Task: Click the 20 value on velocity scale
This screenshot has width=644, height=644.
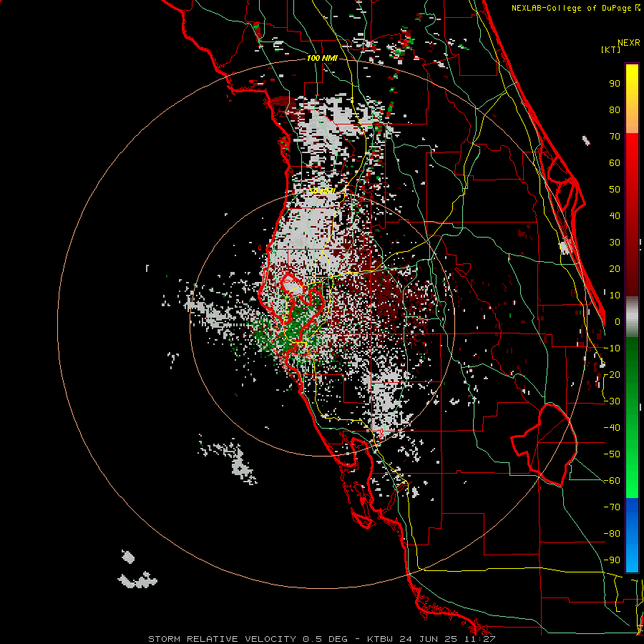Action: 615,269
